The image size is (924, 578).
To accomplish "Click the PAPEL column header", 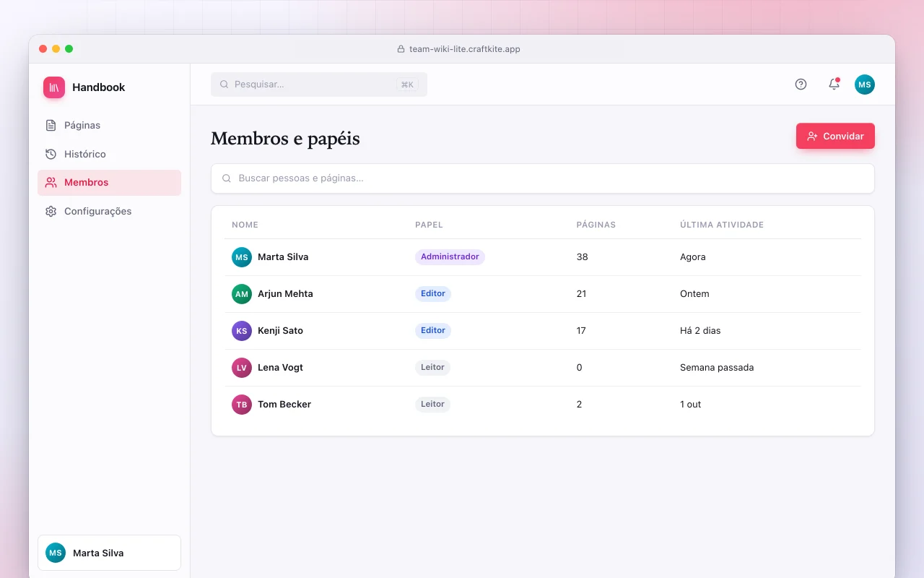I will point(429,225).
